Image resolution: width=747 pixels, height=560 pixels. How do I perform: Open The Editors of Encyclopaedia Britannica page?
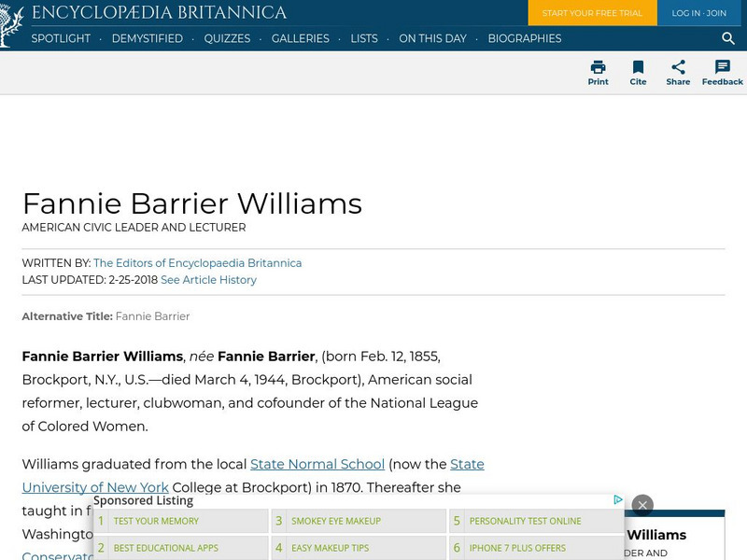(x=197, y=262)
